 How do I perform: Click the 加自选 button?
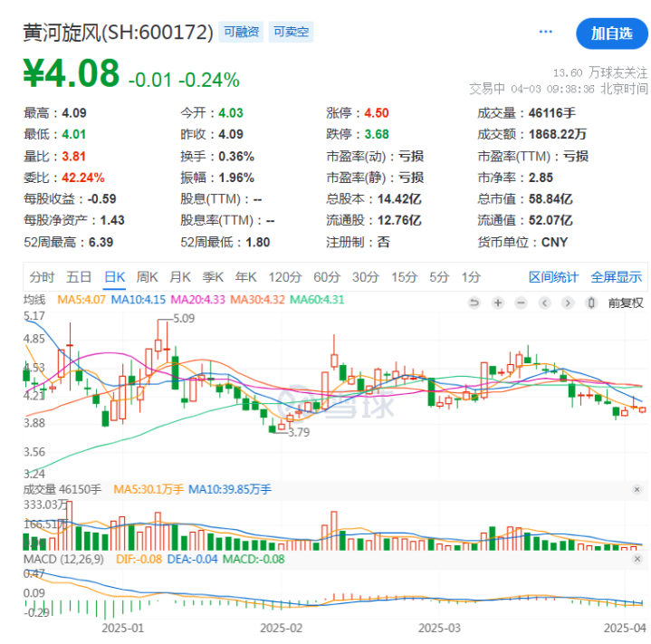(611, 34)
